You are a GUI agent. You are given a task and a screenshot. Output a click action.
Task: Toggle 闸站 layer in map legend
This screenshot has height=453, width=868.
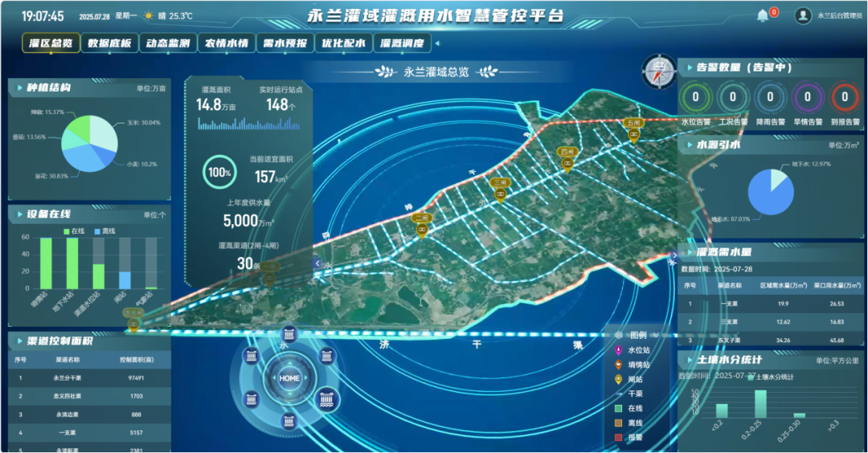coord(628,379)
